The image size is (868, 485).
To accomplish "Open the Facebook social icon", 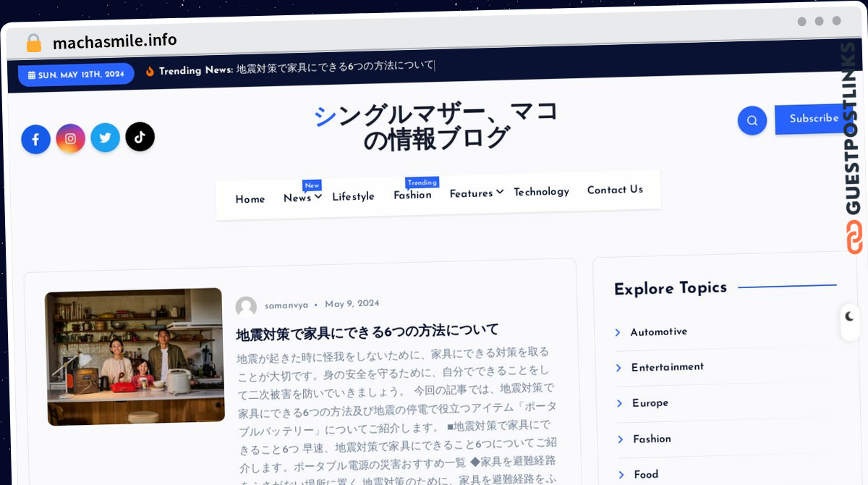I will 35,140.
